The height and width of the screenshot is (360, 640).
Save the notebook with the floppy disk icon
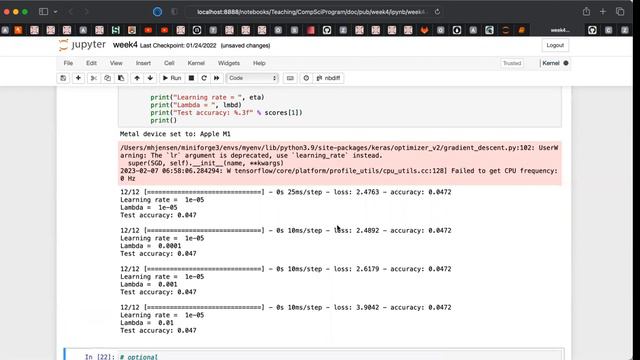63,78
